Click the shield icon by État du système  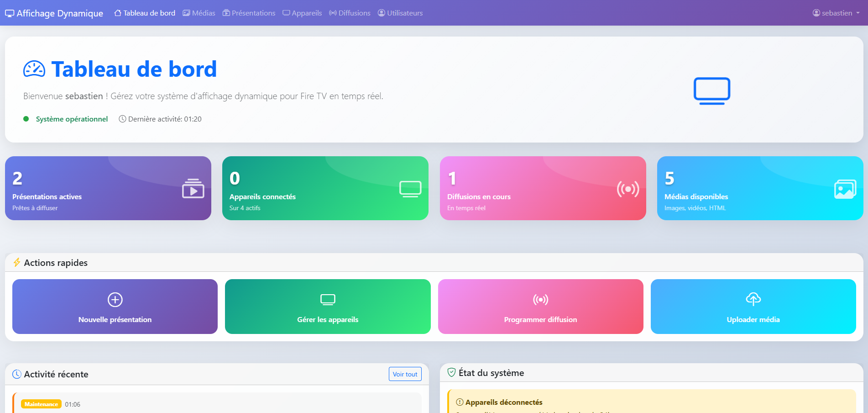451,372
